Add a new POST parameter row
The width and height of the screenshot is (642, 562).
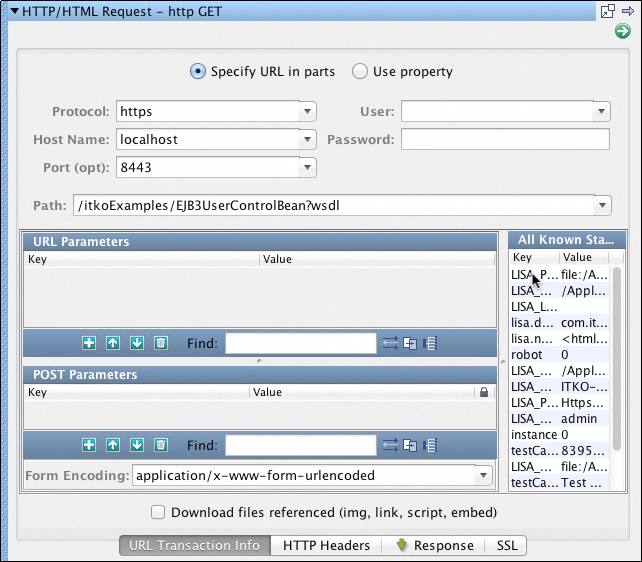90,445
